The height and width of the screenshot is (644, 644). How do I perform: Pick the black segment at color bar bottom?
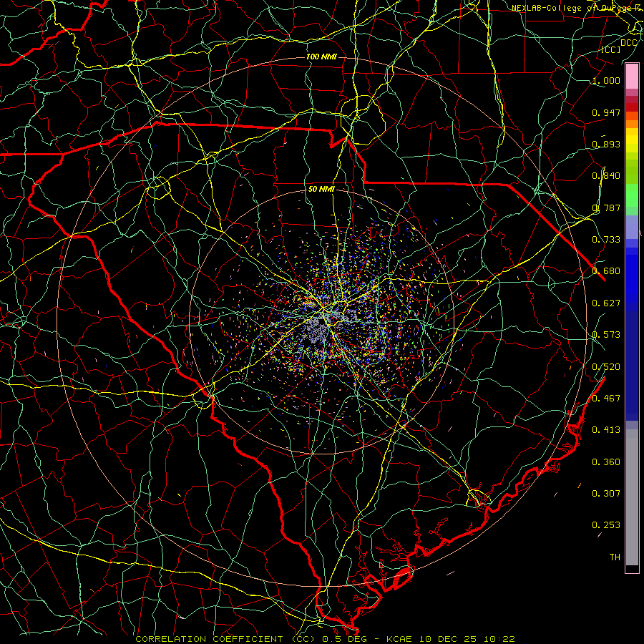tap(632, 568)
